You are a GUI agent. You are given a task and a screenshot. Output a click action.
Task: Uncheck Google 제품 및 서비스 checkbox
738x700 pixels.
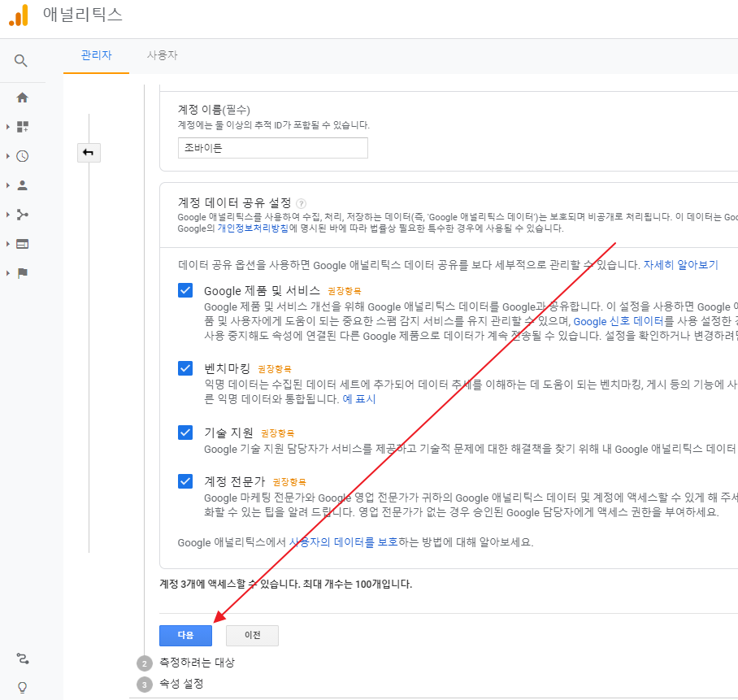[185, 290]
